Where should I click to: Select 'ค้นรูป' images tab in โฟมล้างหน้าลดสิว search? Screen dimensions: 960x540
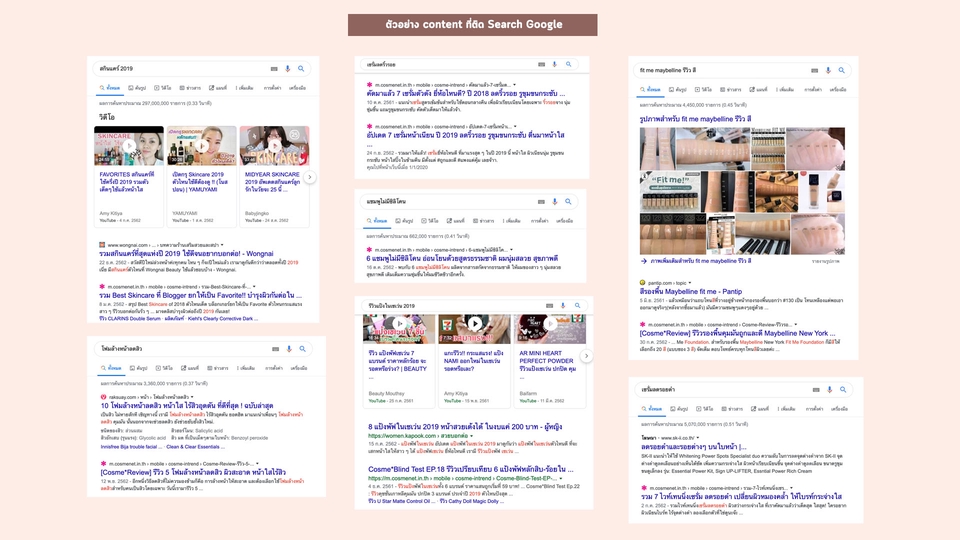(x=139, y=368)
